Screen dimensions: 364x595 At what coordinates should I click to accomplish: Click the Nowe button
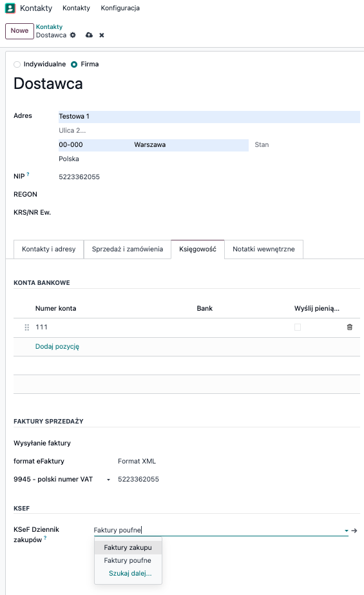point(19,31)
